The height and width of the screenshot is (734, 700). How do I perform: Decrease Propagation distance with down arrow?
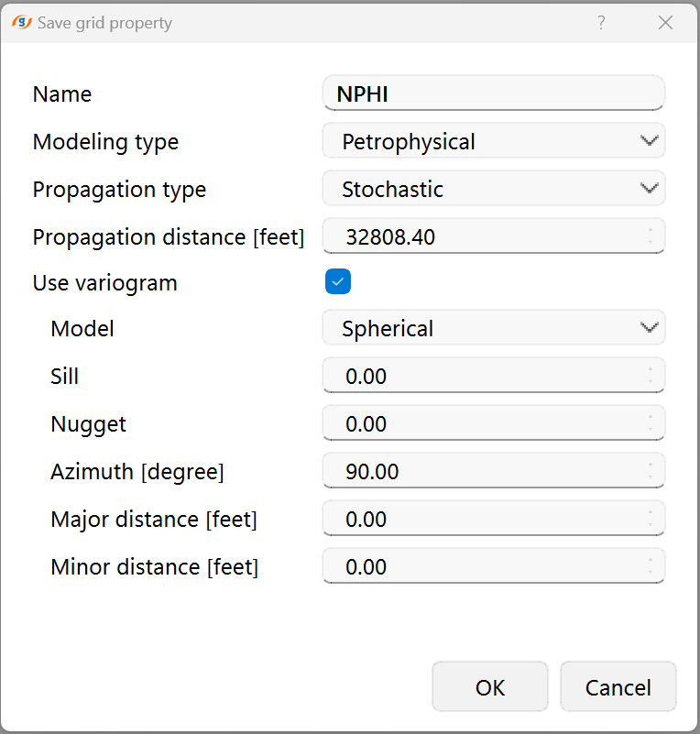pos(651,243)
